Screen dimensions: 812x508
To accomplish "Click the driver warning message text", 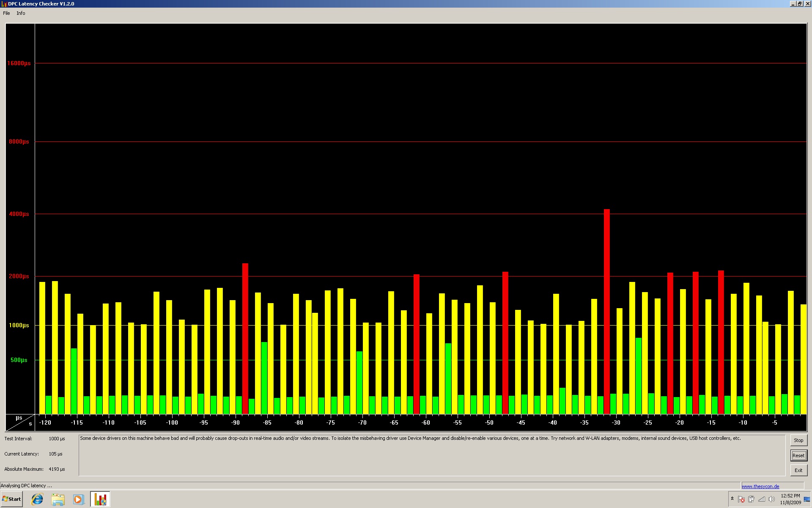I will 410,438.
